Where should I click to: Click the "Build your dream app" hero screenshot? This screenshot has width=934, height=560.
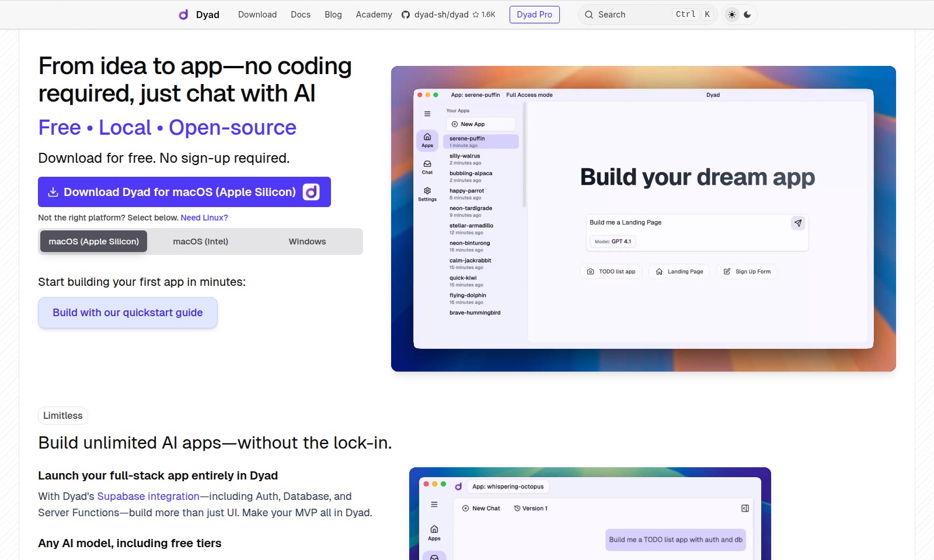point(643,219)
